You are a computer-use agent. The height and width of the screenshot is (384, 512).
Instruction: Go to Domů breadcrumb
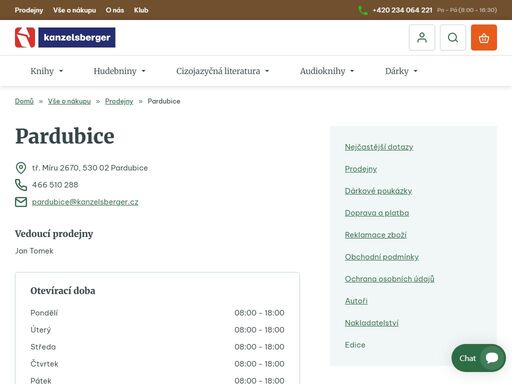pos(24,101)
